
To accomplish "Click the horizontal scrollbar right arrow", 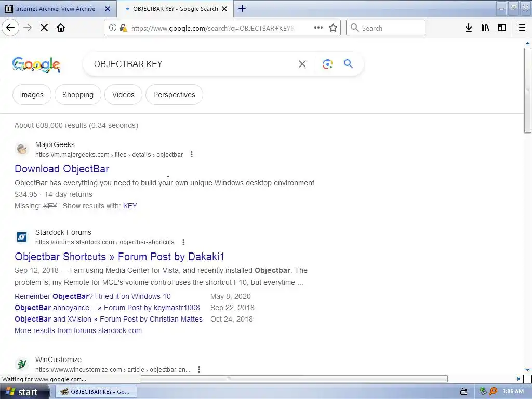I will point(518,379).
